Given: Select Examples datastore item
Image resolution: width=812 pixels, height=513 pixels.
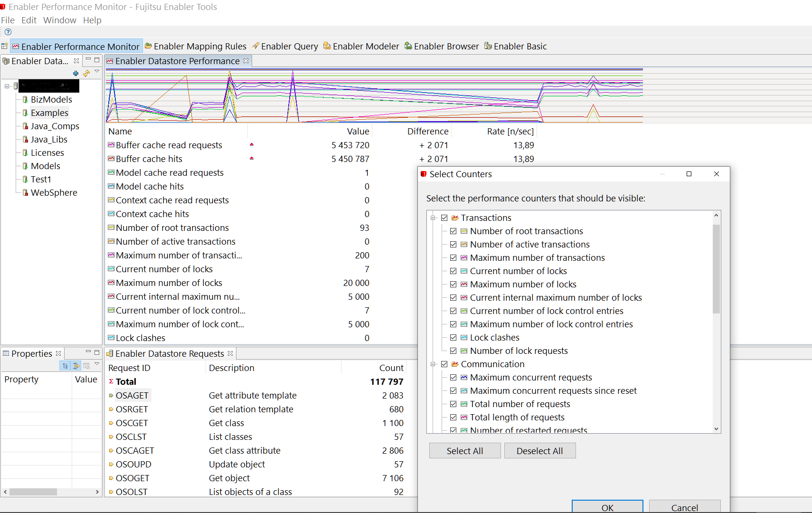Looking at the screenshot, I should point(49,113).
